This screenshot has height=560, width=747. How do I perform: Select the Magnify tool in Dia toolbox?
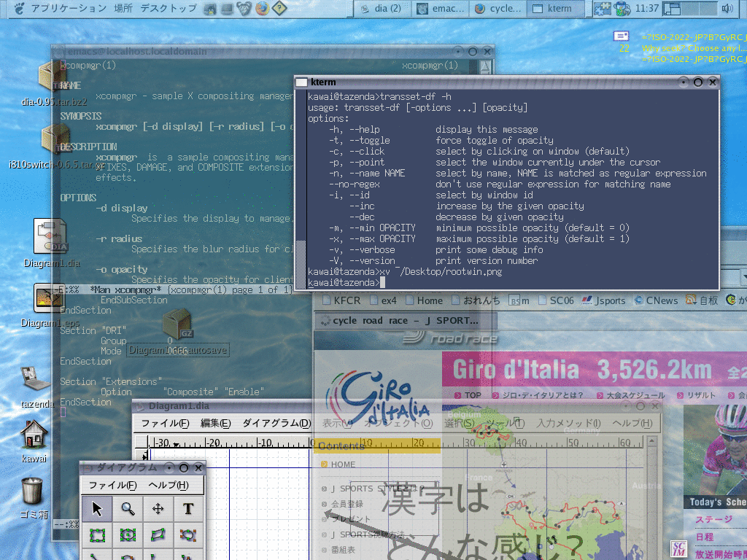click(128, 508)
